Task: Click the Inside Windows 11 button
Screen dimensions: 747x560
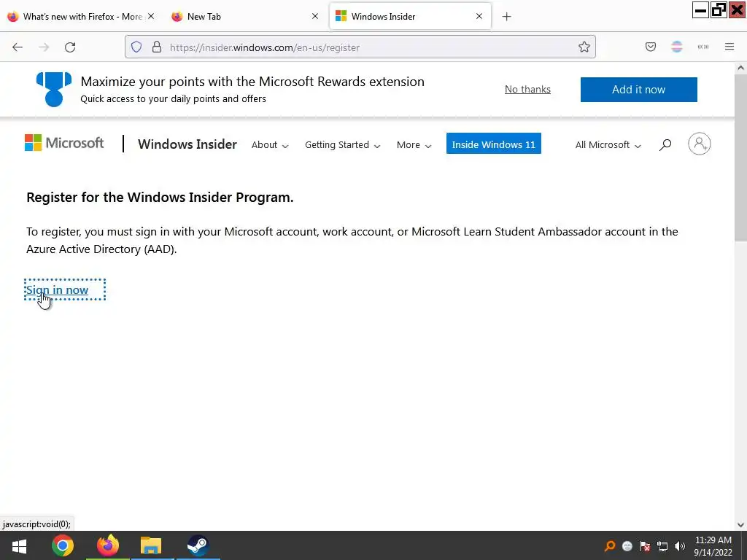Action: click(x=494, y=144)
